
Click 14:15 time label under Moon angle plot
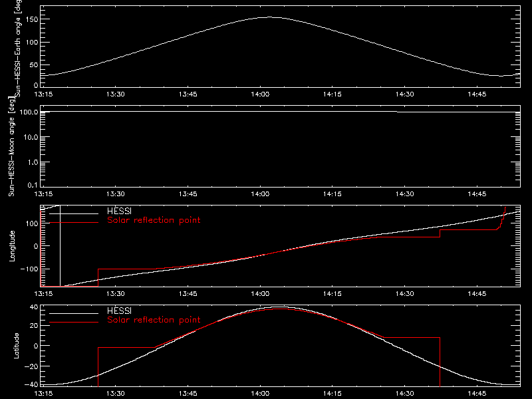point(332,194)
